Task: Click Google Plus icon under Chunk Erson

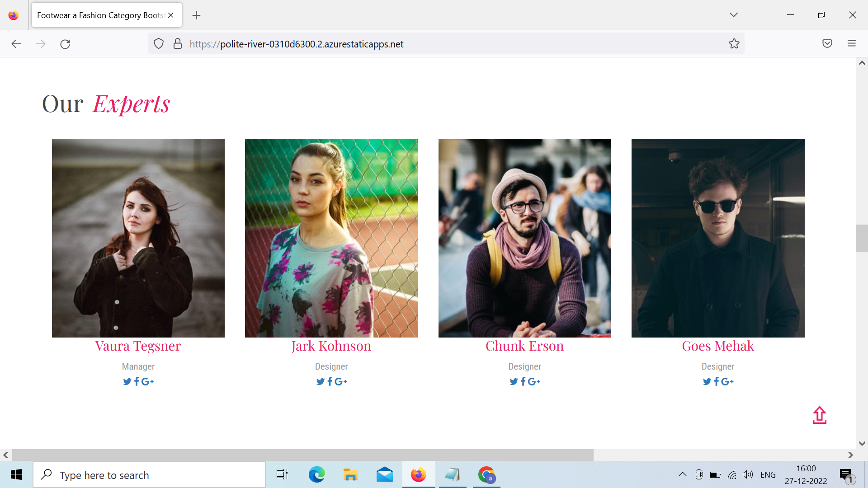Action: pyautogui.click(x=534, y=382)
